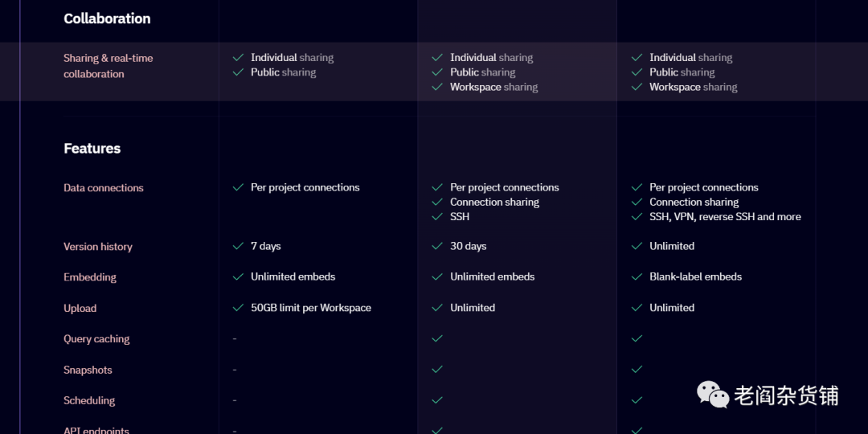Click the middle column API endpoints checkmark
868x434 pixels.
[437, 430]
